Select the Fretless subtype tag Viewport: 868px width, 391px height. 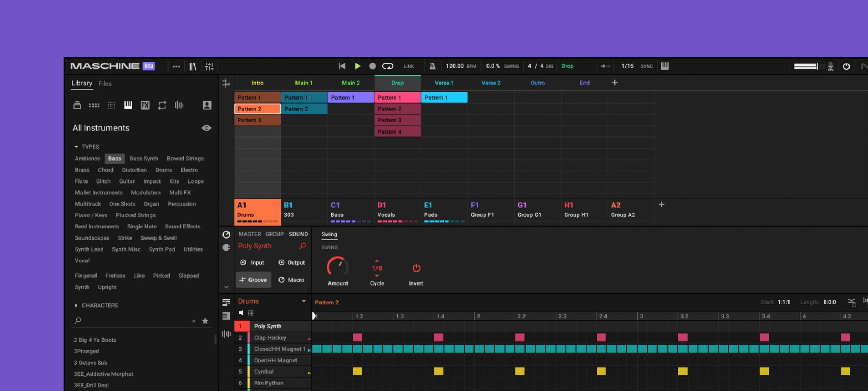coord(115,276)
